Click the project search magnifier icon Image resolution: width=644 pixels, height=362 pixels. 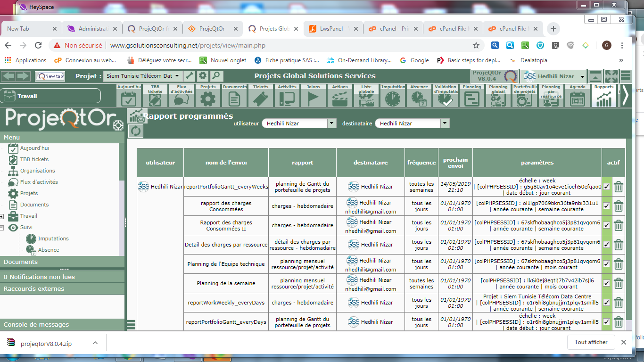tap(216, 76)
